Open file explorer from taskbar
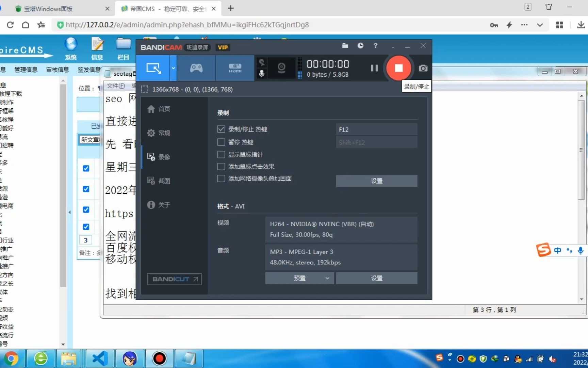The height and width of the screenshot is (368, 588). coord(68,358)
